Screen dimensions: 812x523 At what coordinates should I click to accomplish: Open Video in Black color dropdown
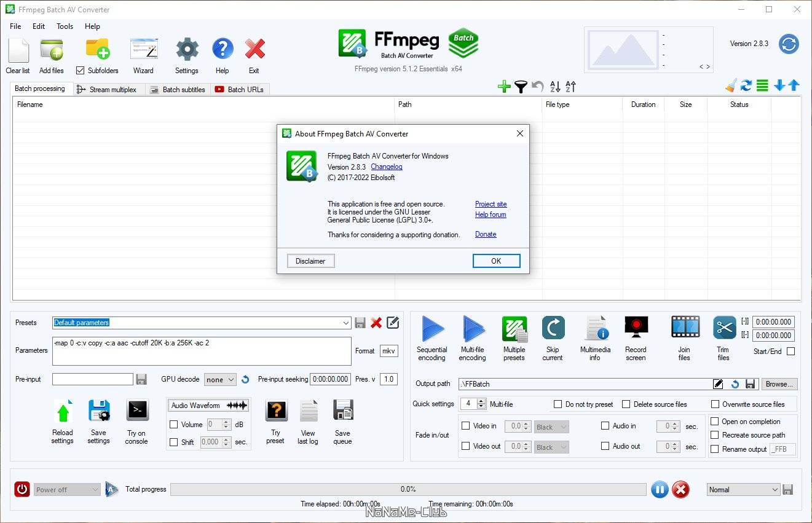(551, 427)
